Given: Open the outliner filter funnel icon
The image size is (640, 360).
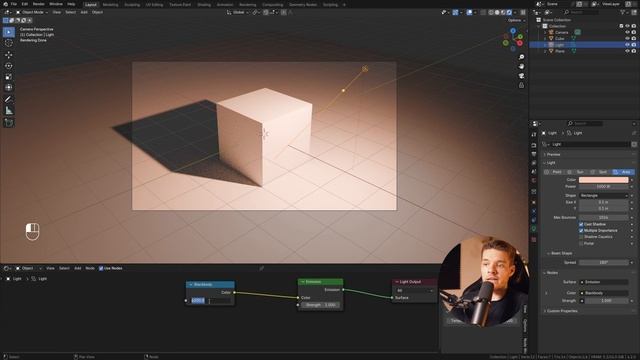Looking at the screenshot, I should (624, 13).
